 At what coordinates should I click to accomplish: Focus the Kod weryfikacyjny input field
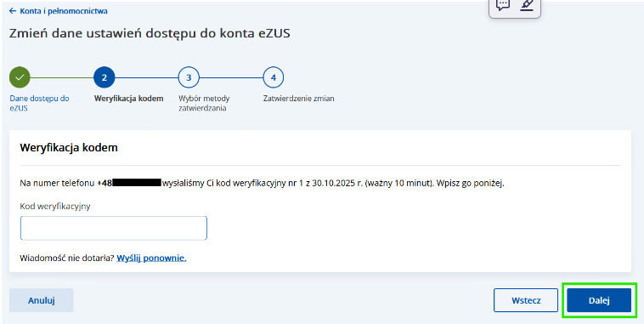[114, 228]
